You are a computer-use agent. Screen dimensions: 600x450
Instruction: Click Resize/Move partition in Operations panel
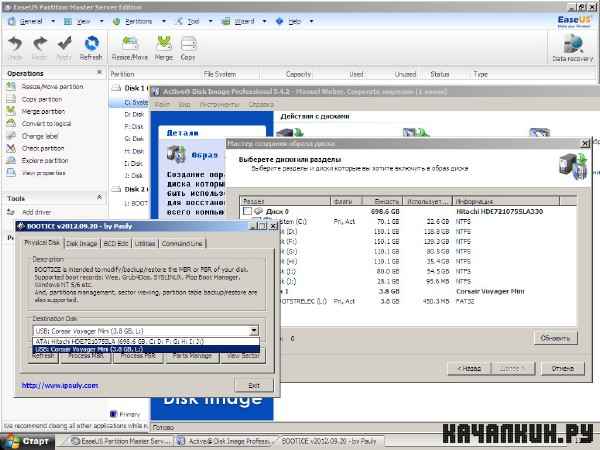[52, 87]
